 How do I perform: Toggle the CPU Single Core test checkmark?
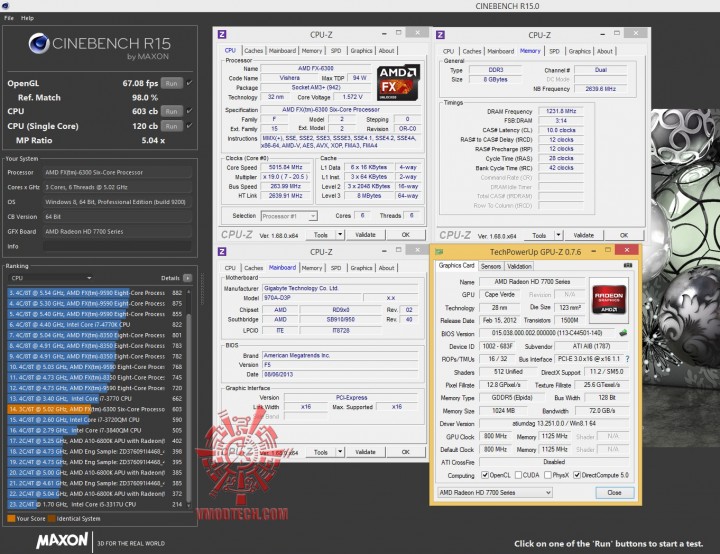[x=190, y=125]
